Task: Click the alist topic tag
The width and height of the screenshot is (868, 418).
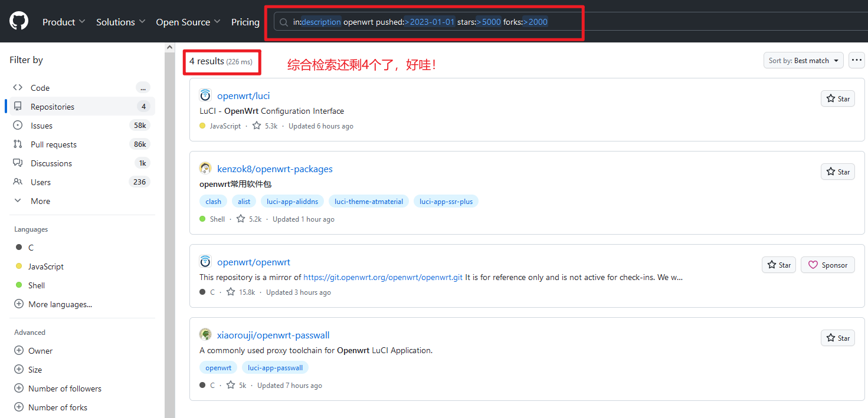Action: (244, 201)
